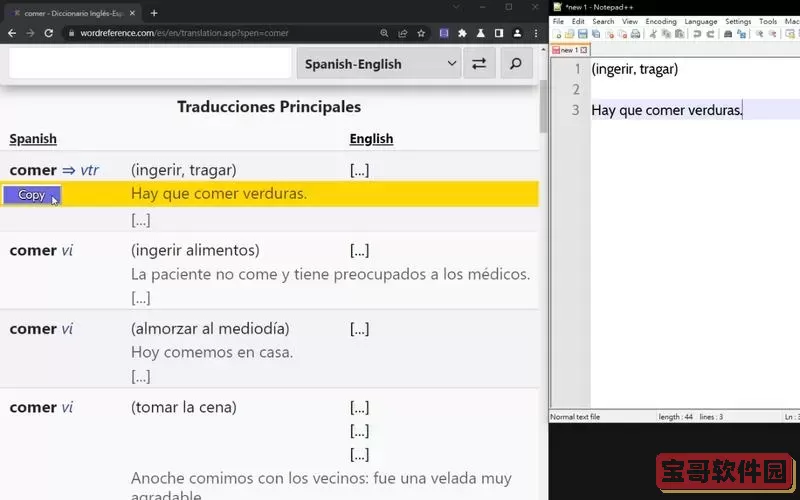The width and height of the screenshot is (800, 500).
Task: Reload the WordReference page
Action: tap(48, 33)
